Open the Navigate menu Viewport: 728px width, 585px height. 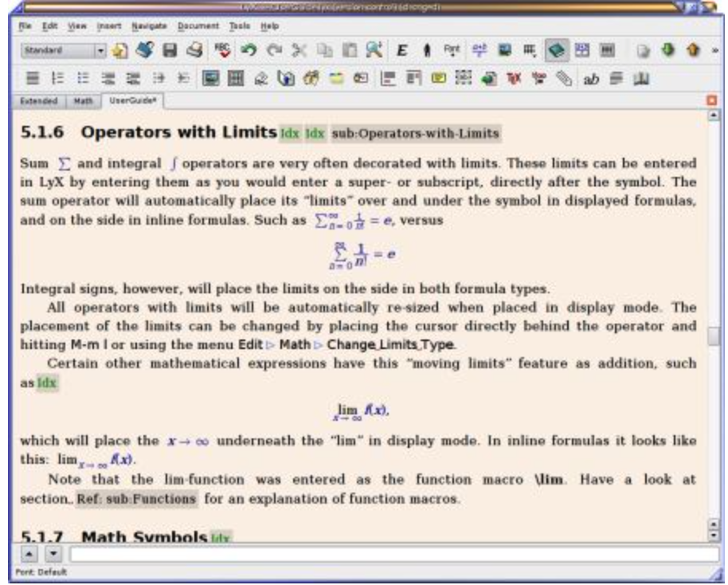coord(149,26)
